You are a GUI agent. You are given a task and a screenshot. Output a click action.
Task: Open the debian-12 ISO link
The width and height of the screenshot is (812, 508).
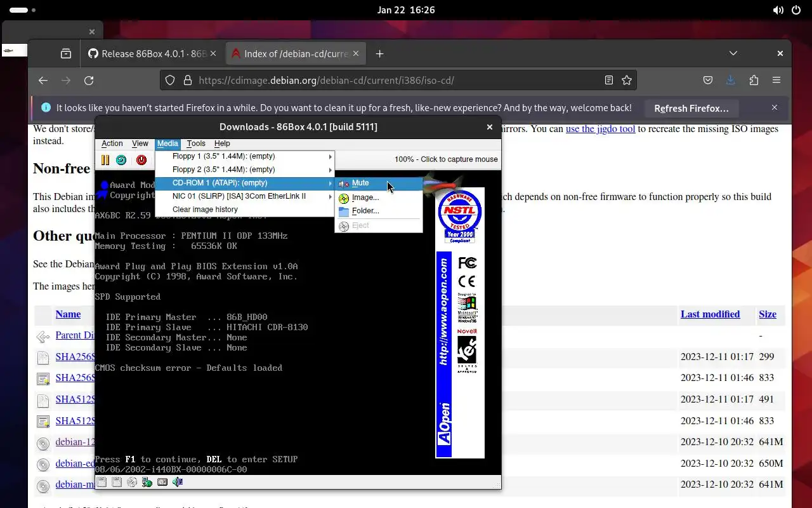pyautogui.click(x=75, y=442)
